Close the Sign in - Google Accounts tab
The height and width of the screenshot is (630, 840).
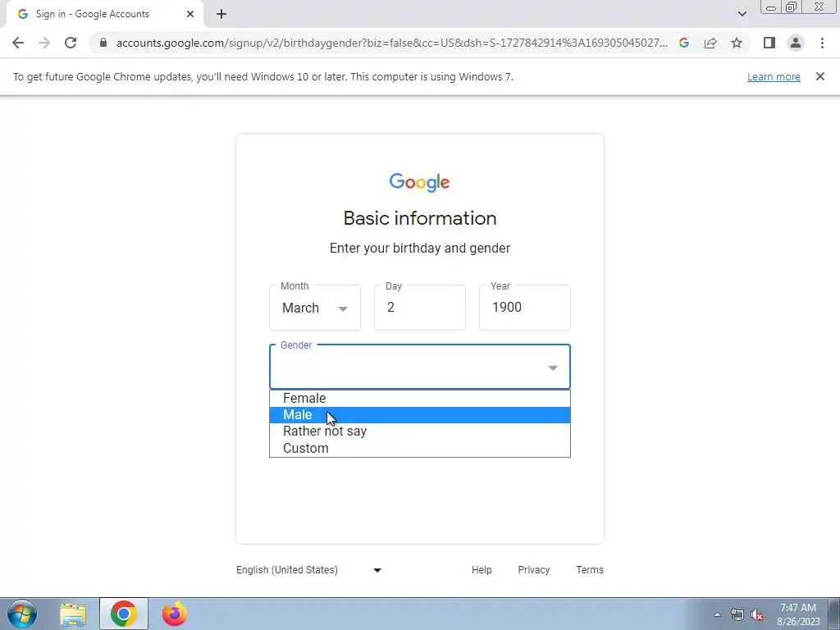tap(190, 14)
